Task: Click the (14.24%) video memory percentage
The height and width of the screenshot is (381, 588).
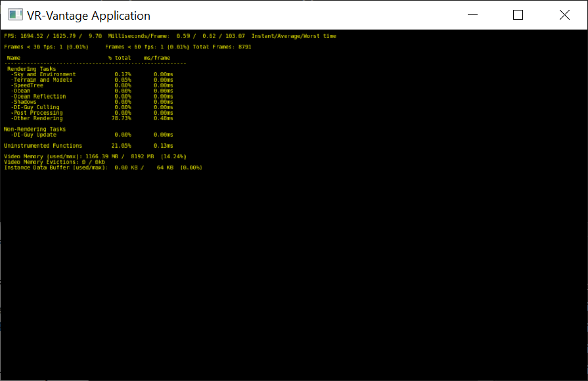Action: [x=173, y=157]
